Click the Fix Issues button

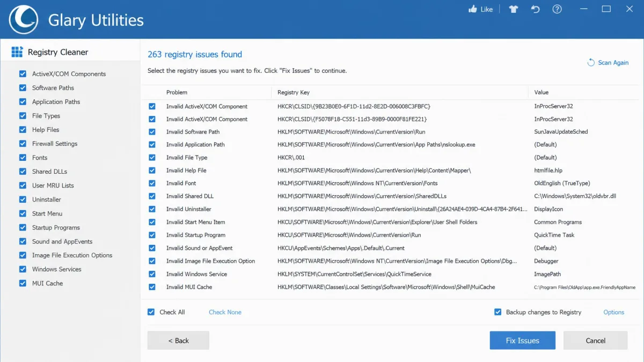click(523, 341)
